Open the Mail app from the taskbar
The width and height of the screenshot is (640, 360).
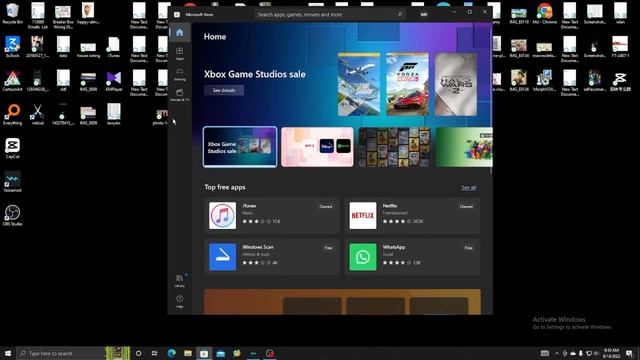pos(220,353)
